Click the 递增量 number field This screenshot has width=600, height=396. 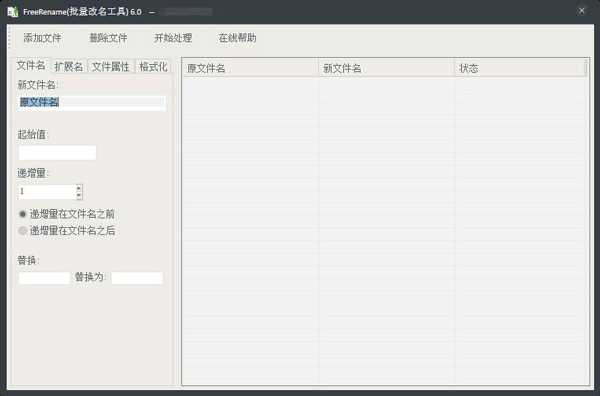(x=47, y=192)
